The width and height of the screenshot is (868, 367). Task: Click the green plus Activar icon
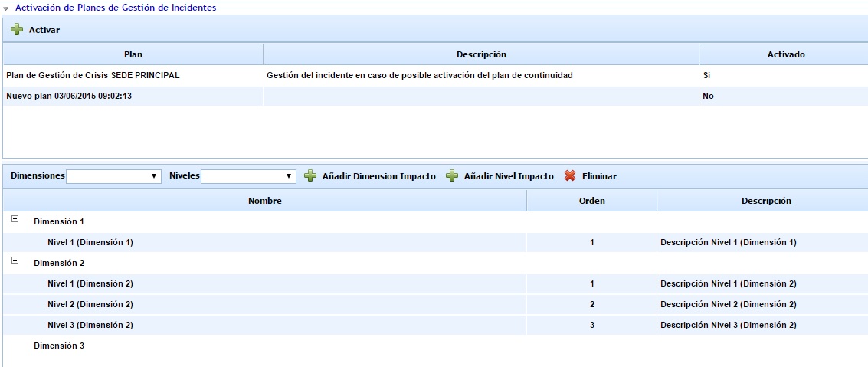16,30
